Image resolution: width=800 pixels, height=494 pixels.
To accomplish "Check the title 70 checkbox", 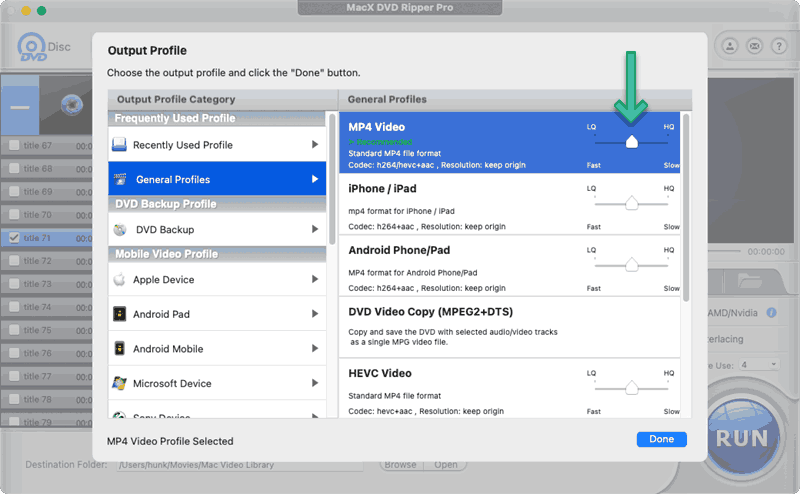I will (14, 214).
